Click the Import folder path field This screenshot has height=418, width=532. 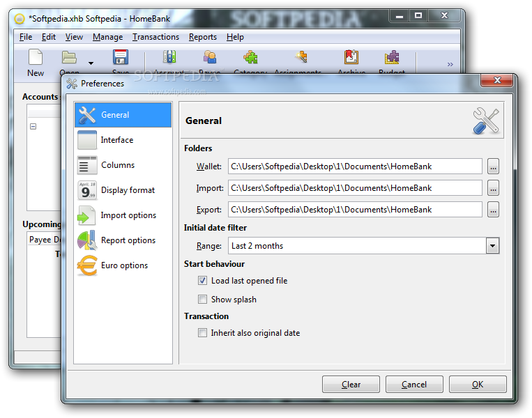[x=355, y=188]
